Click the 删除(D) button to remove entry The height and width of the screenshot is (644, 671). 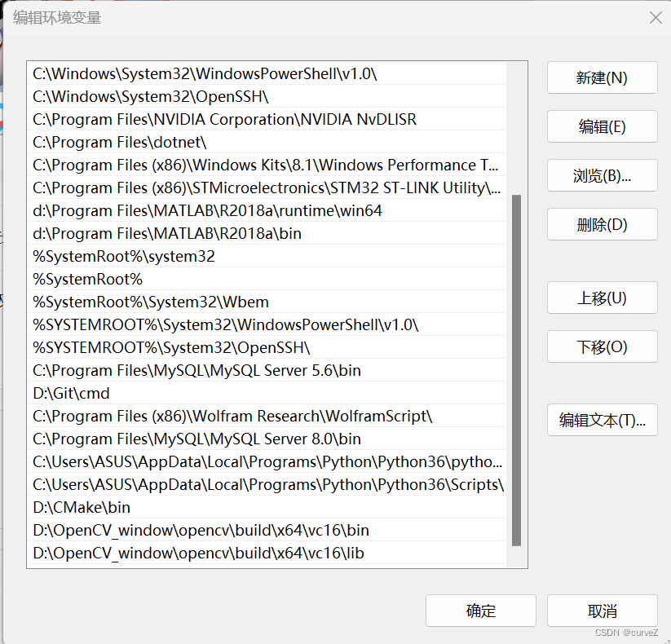pyautogui.click(x=602, y=224)
